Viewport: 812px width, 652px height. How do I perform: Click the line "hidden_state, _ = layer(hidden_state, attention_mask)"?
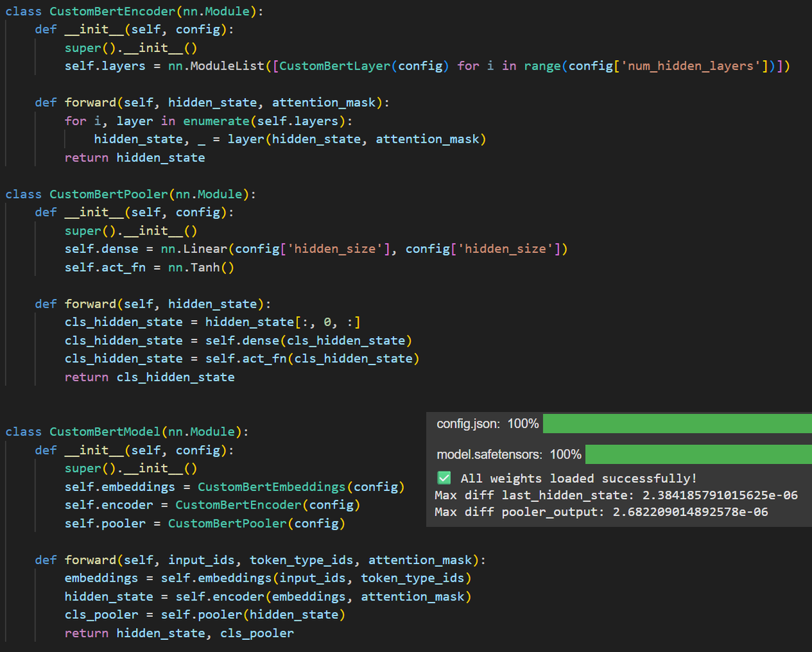(x=290, y=139)
